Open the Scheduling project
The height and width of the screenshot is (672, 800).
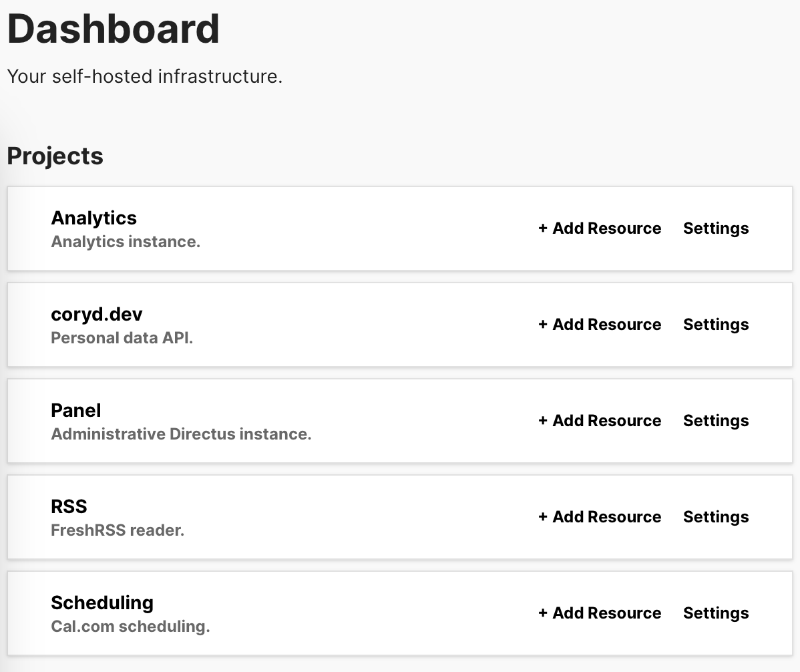coord(102,603)
